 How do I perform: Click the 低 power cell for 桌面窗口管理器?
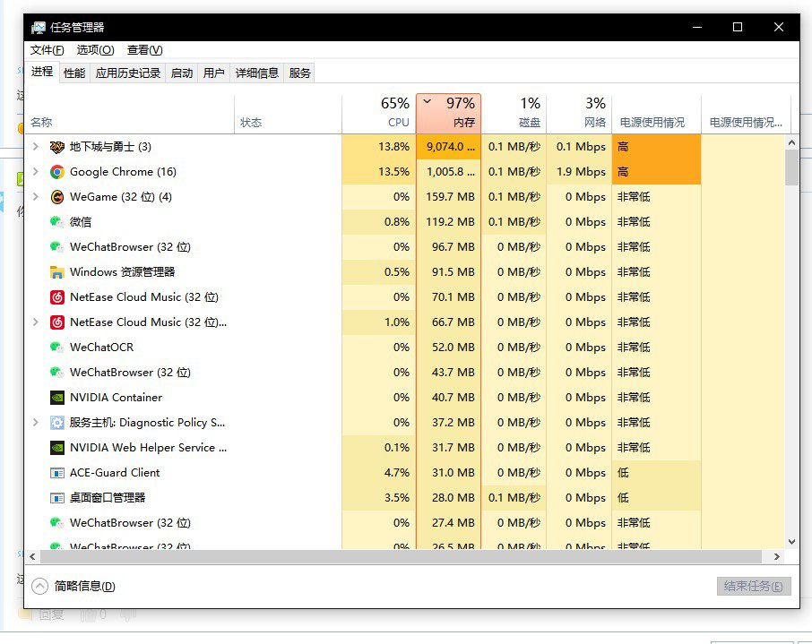click(656, 498)
